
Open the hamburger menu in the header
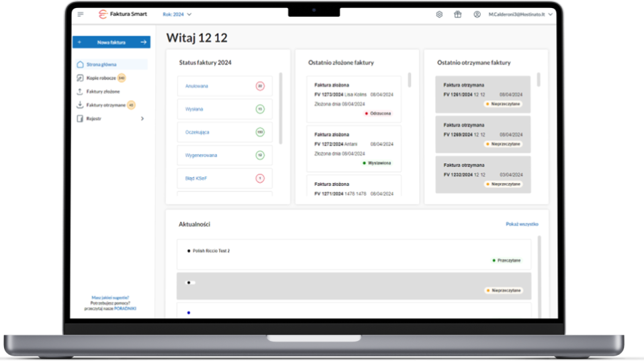click(81, 14)
